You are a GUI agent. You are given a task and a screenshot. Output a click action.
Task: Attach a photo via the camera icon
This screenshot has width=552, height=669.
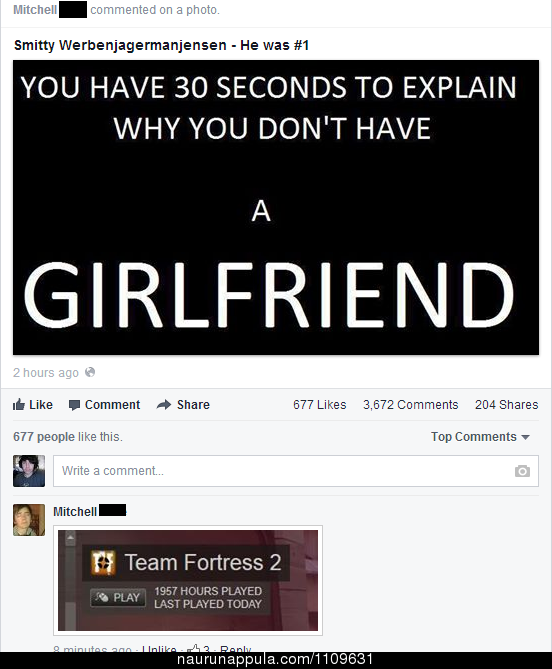522,471
